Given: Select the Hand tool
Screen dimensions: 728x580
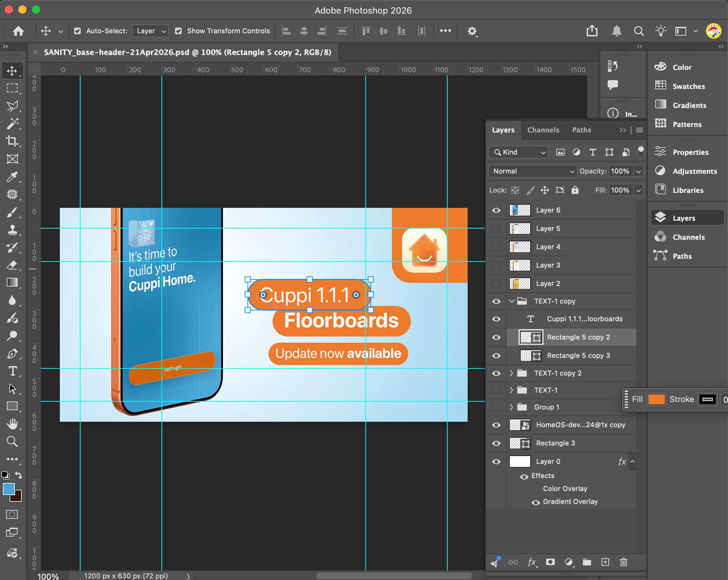Looking at the screenshot, I should [x=12, y=424].
